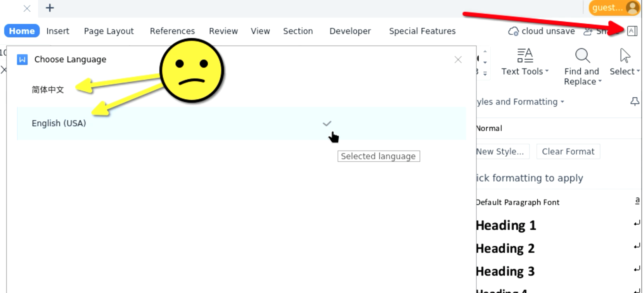This screenshot has width=644, height=293.
Task: Expand the Find and Replace dropdown arrow
Action: click(x=600, y=81)
